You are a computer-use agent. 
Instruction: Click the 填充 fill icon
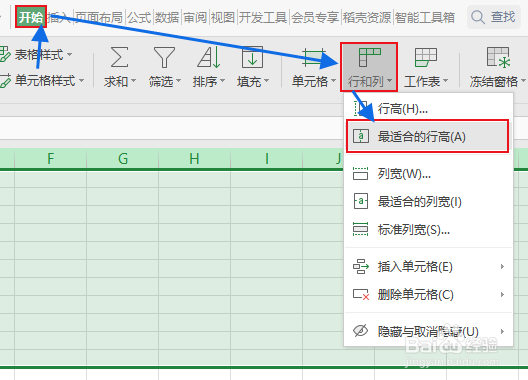[252, 57]
